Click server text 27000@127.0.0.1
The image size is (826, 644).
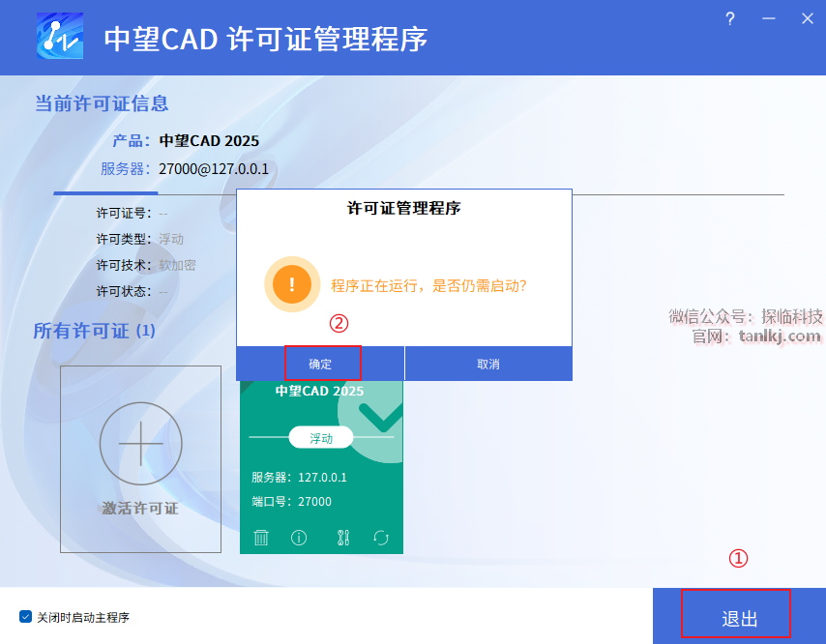click(x=214, y=169)
